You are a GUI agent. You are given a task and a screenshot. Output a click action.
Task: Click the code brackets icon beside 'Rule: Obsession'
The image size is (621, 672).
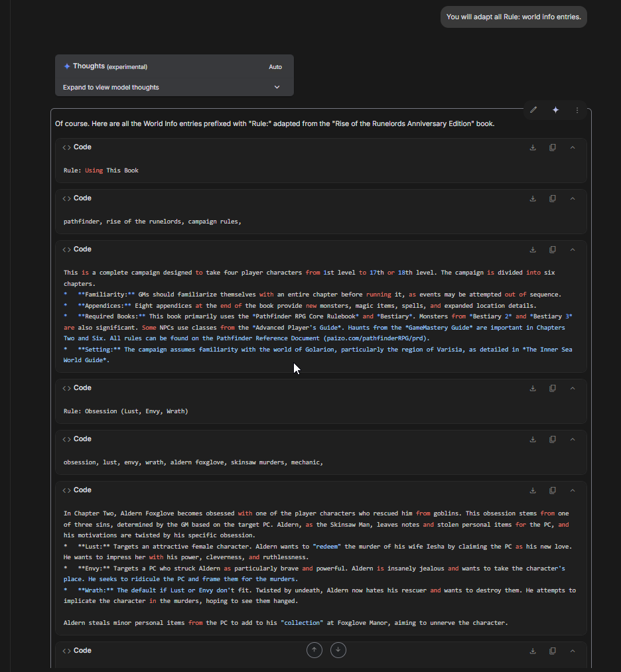(66, 388)
